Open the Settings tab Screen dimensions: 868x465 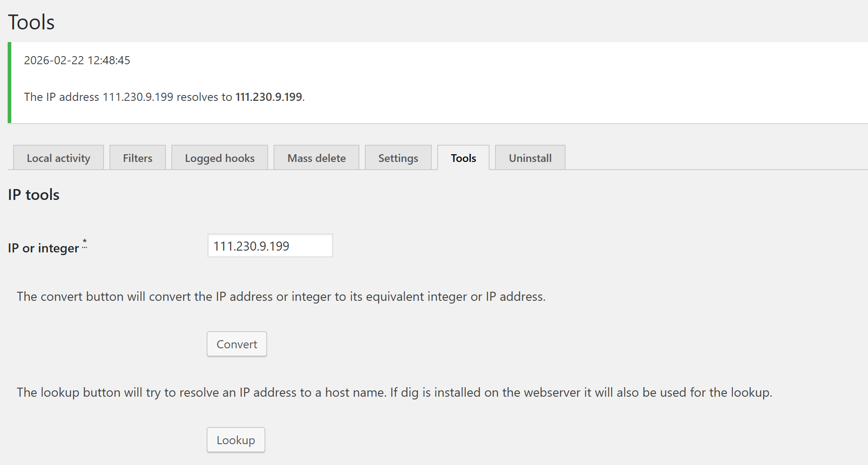pyautogui.click(x=398, y=158)
